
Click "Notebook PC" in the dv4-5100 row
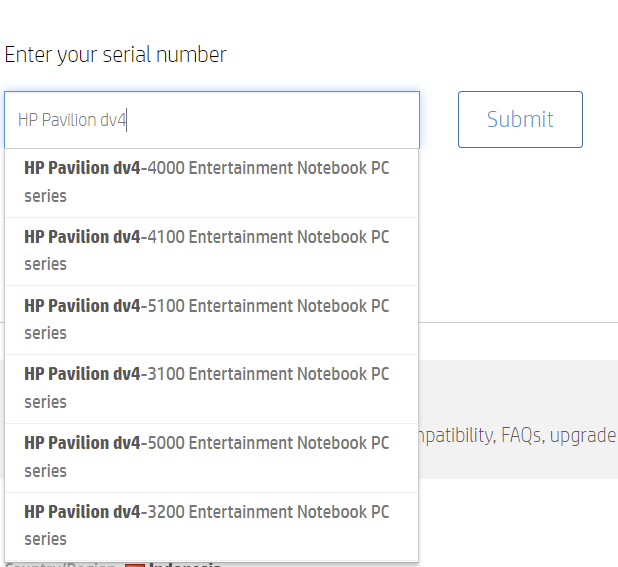tap(343, 305)
